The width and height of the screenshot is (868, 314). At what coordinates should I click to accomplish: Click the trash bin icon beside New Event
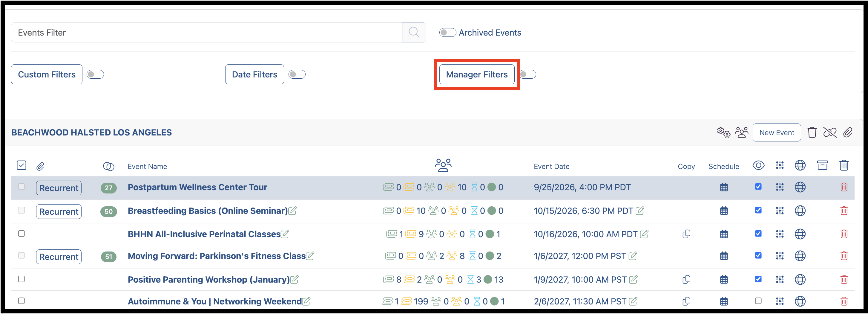coord(812,132)
